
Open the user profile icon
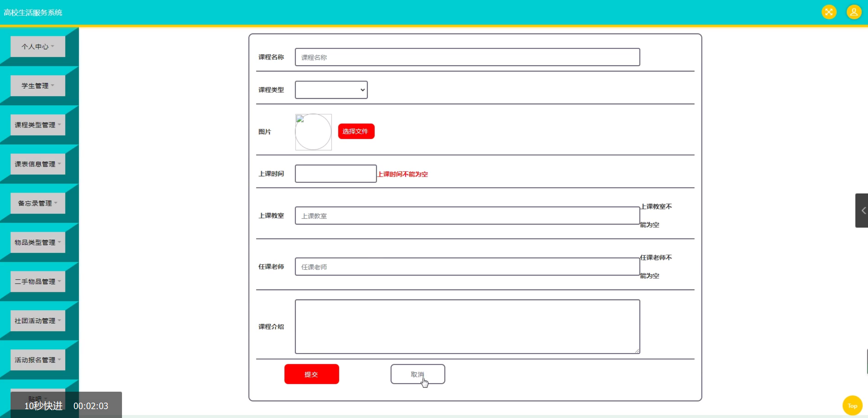tap(854, 12)
